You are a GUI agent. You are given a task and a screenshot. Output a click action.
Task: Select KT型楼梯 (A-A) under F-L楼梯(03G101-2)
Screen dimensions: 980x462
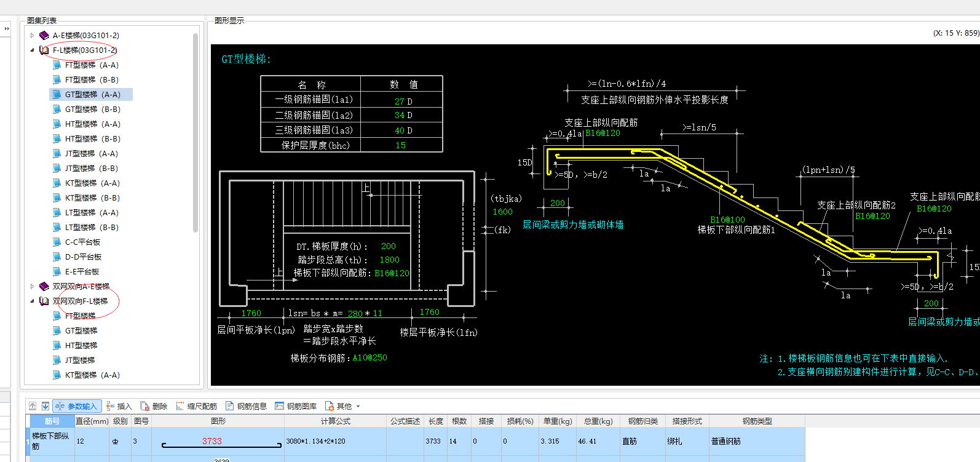click(x=92, y=183)
